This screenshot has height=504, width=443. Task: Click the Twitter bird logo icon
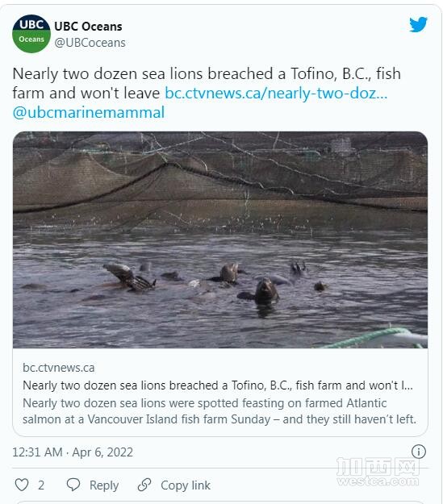click(418, 24)
